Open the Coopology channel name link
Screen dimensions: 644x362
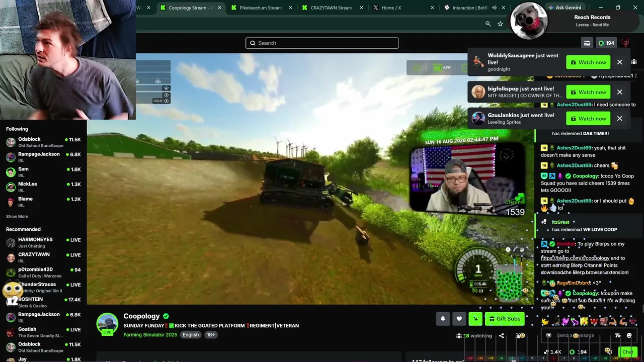tap(141, 316)
